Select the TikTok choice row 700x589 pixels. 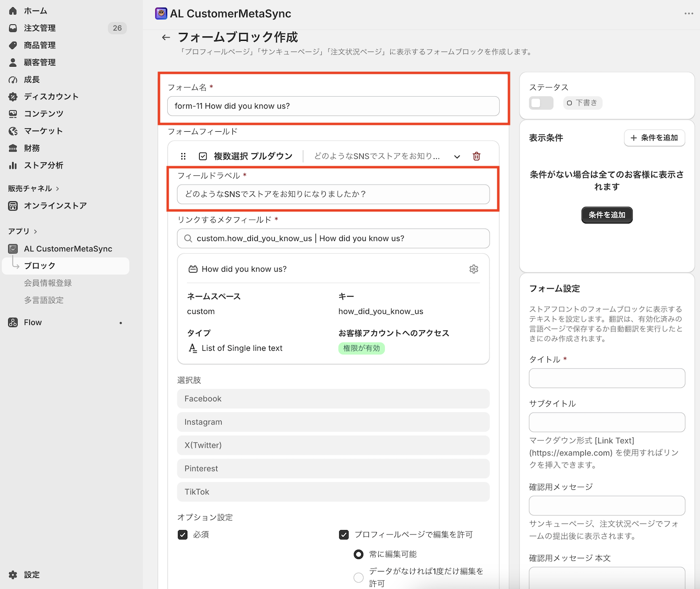[333, 492]
